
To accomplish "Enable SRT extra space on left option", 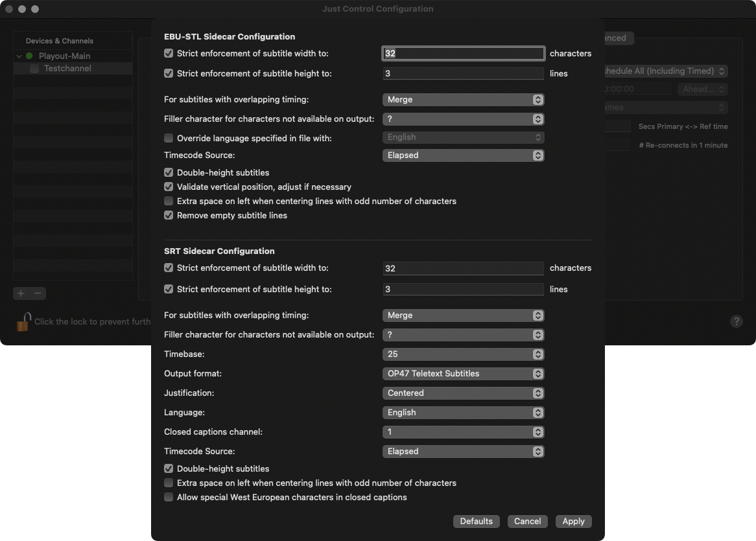I will 169,483.
